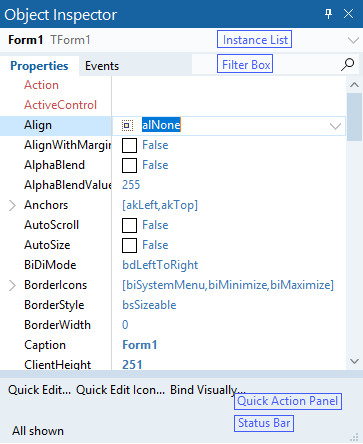363x444 pixels.
Task: Open the Align value dropdown arrow
Action: pos(335,126)
